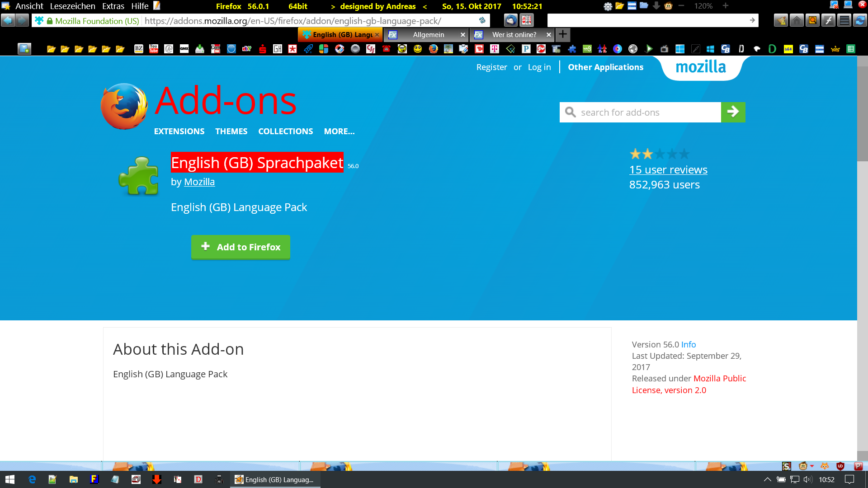The width and height of the screenshot is (868, 488).
Task: Click the PayPal P bookmark icon
Action: pyautogui.click(x=526, y=49)
